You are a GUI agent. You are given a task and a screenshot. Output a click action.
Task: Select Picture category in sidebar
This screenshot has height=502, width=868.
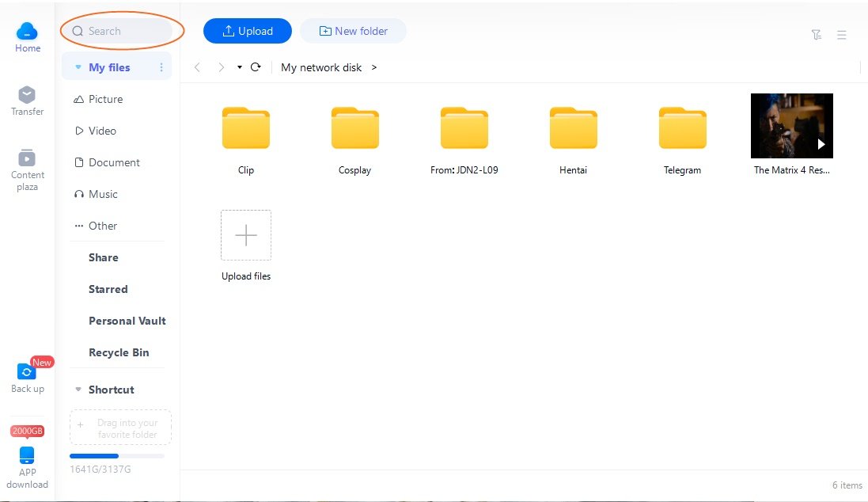click(105, 99)
